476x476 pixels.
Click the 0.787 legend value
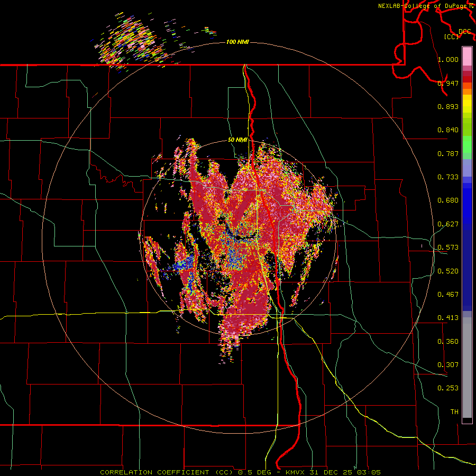pyautogui.click(x=448, y=153)
